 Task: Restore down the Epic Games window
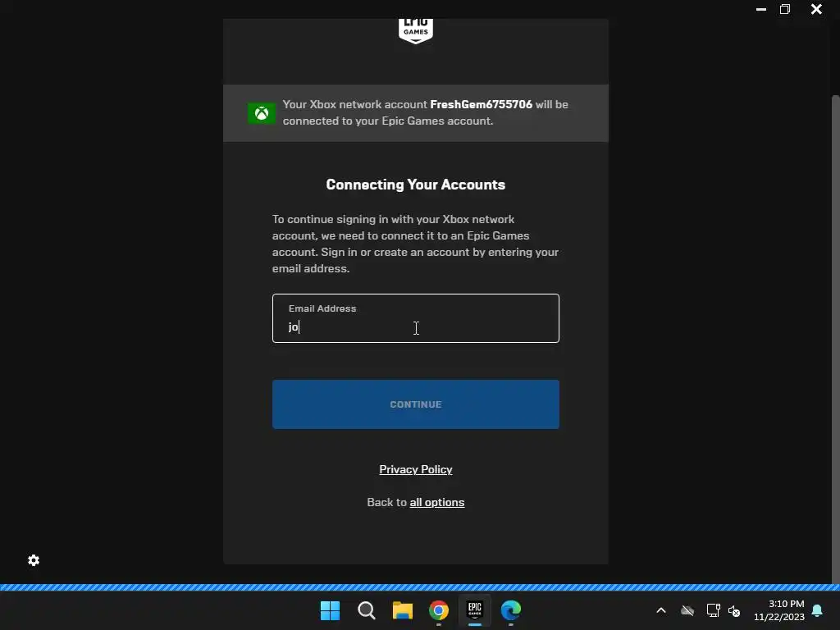click(785, 9)
